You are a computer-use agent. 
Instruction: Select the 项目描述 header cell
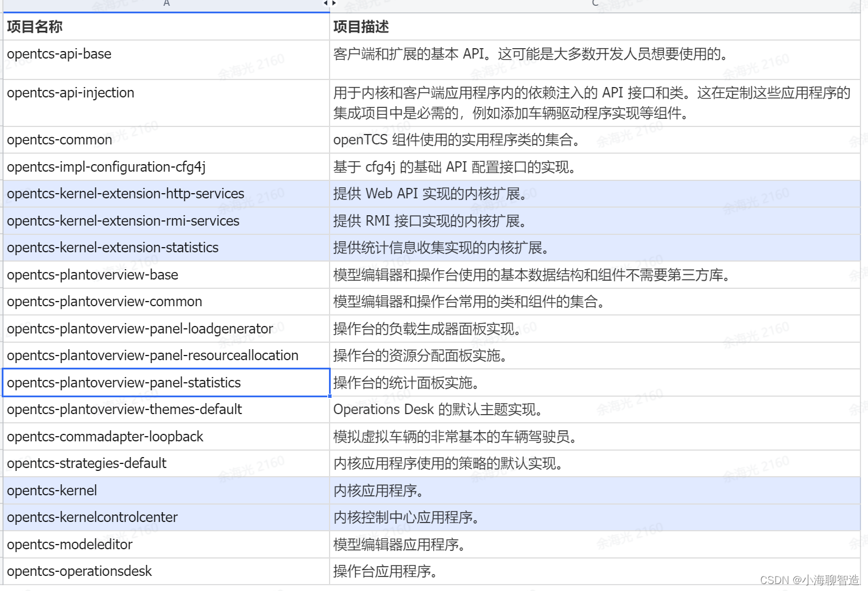click(x=595, y=27)
